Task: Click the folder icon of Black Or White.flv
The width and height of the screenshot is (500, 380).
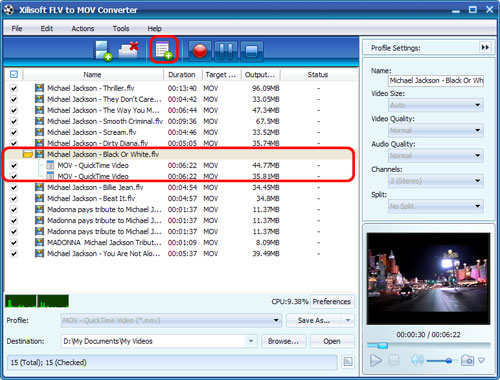Action: (28, 154)
